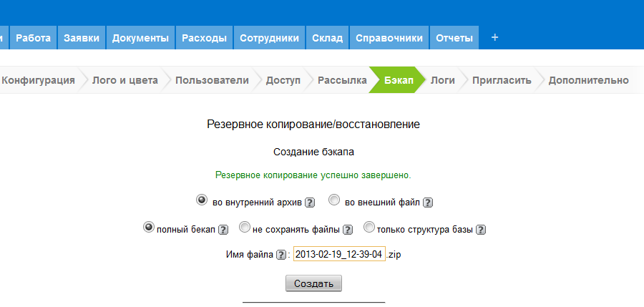
Task: Choose 'не сохранять файлы' radio option
Action: 245,228
